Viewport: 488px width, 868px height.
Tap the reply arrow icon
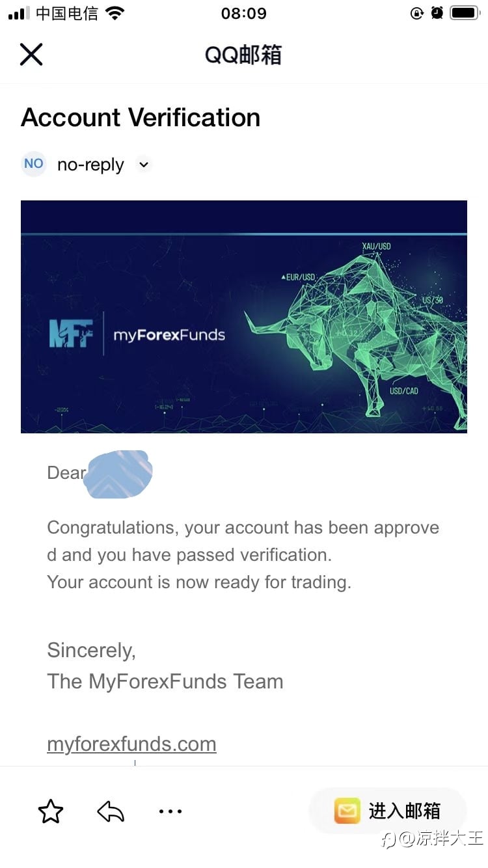tap(111, 811)
